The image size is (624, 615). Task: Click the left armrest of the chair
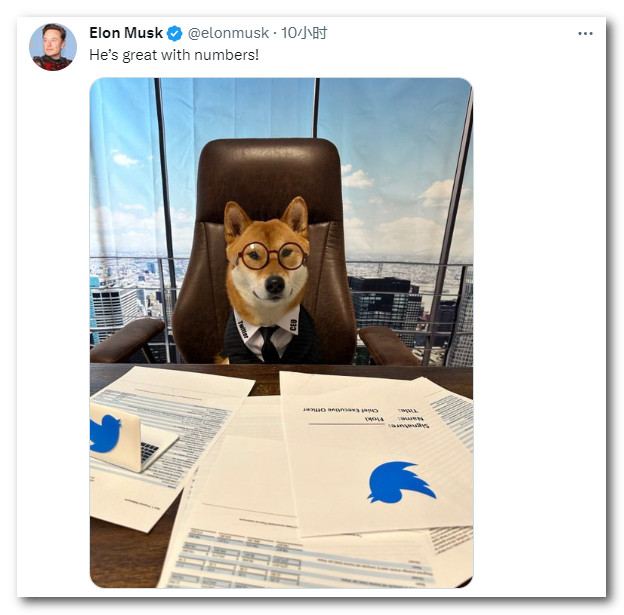click(x=127, y=339)
